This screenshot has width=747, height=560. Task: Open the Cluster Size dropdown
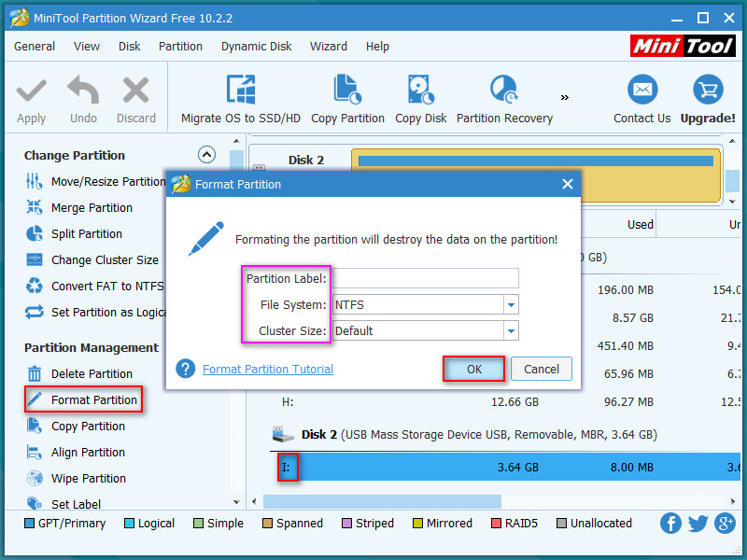click(511, 331)
